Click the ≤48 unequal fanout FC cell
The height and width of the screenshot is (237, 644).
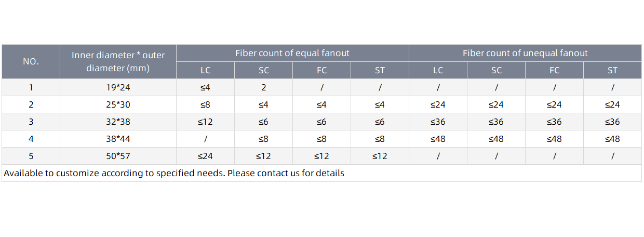click(555, 139)
